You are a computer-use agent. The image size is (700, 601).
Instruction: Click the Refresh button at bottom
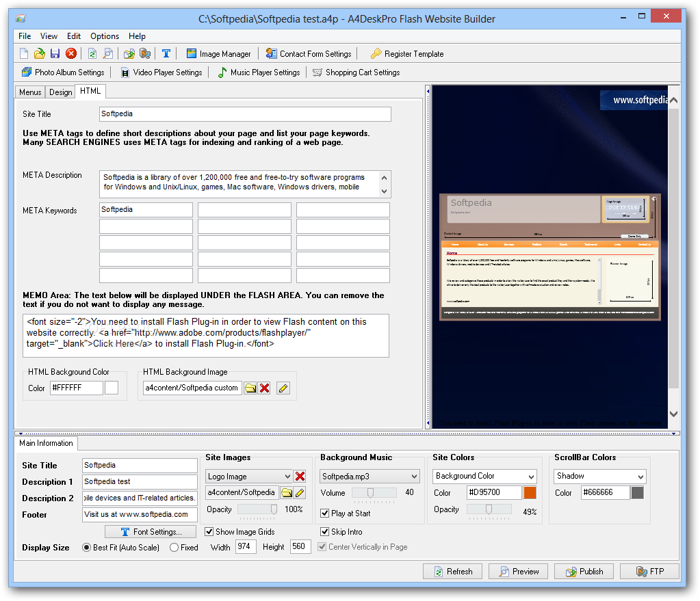(453, 572)
